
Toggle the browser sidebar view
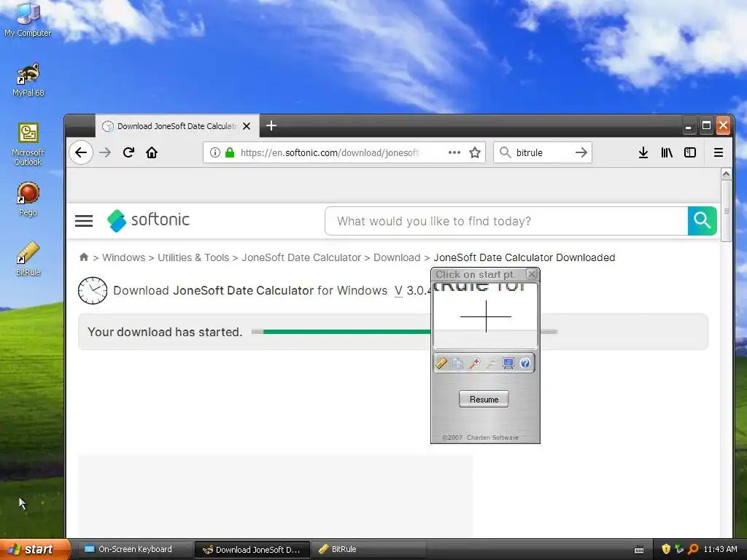point(690,152)
